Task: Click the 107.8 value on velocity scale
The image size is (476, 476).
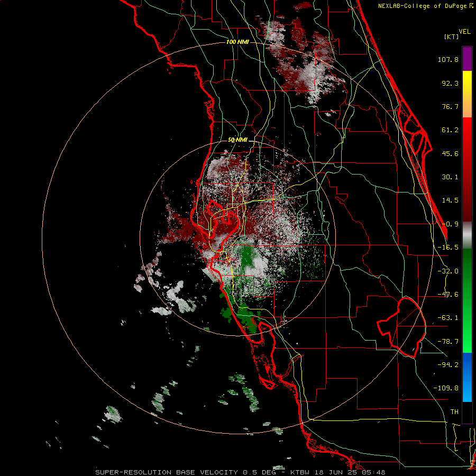Action: click(448, 59)
